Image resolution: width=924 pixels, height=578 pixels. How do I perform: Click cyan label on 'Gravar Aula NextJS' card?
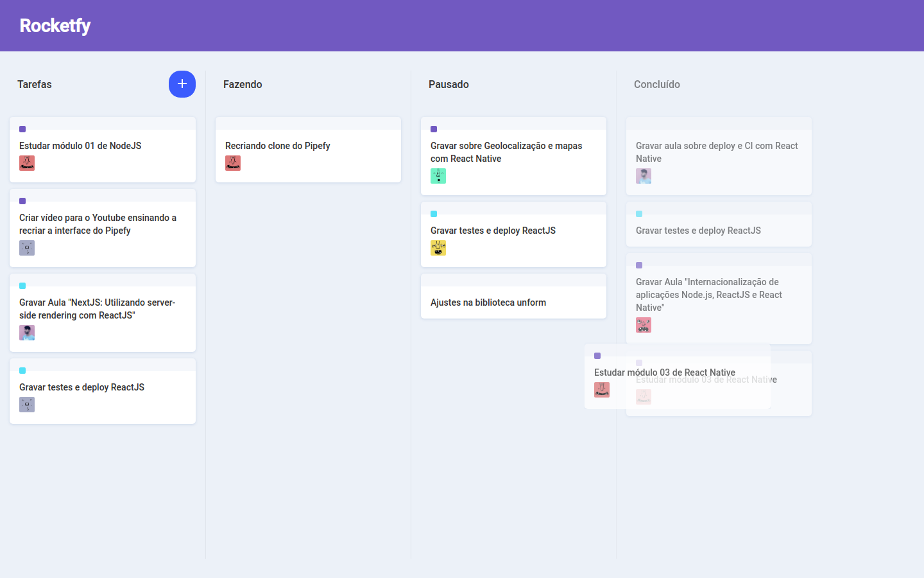(x=22, y=286)
